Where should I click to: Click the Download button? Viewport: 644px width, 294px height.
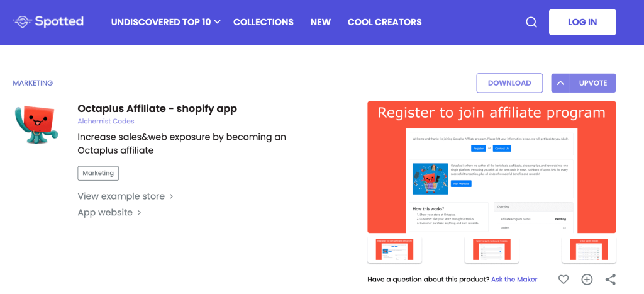click(509, 83)
